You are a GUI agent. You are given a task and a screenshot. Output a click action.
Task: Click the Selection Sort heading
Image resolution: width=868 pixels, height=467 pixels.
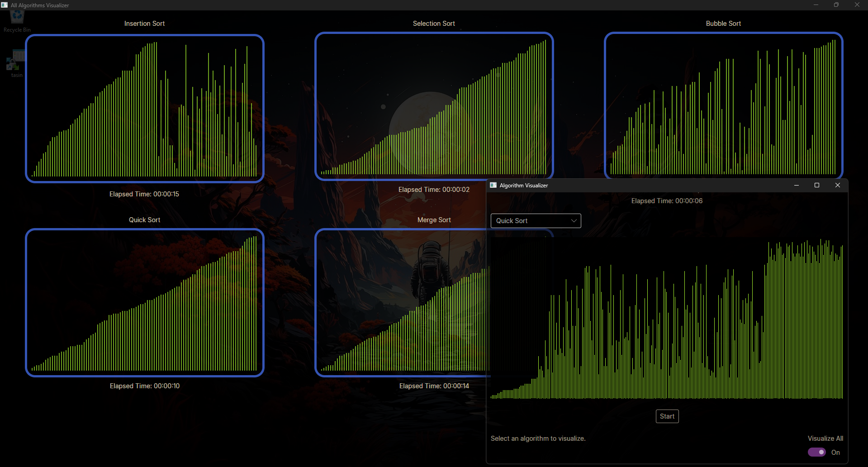pos(434,24)
